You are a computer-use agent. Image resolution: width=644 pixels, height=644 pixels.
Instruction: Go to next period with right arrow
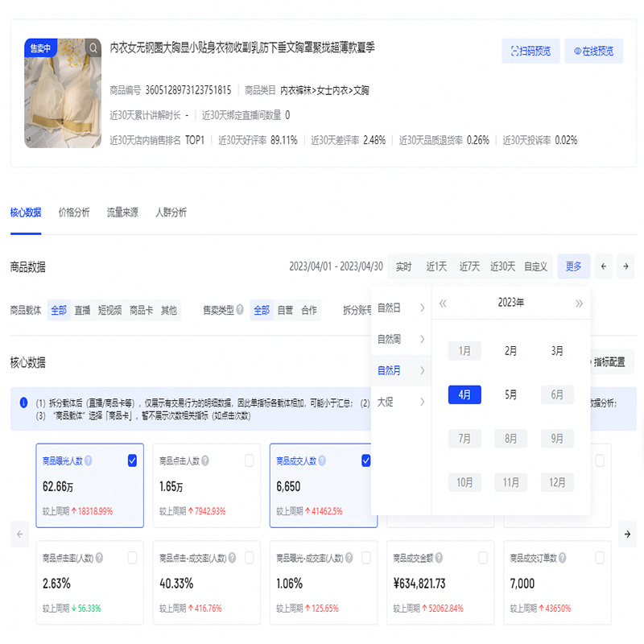point(626,266)
